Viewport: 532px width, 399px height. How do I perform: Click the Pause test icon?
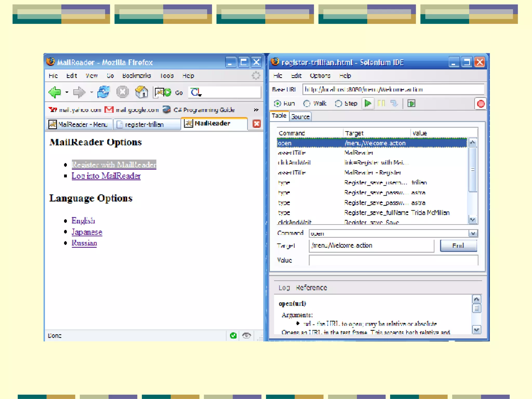click(381, 103)
